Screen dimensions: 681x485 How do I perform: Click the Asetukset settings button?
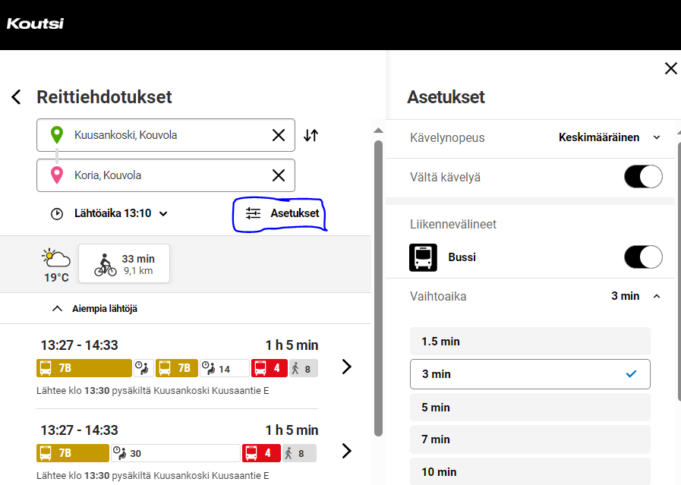[x=281, y=213]
